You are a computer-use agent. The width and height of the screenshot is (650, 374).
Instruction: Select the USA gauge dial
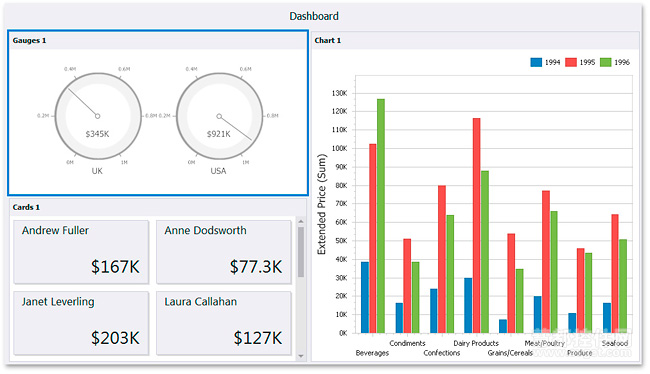point(219,116)
